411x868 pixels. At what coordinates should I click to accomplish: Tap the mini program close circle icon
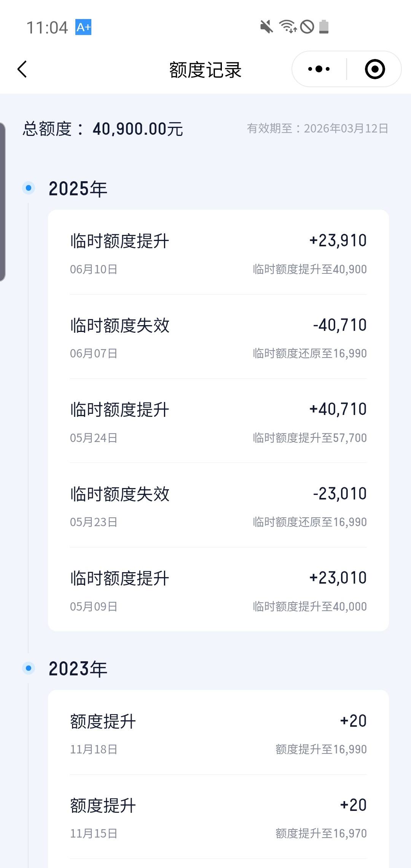tap(375, 69)
